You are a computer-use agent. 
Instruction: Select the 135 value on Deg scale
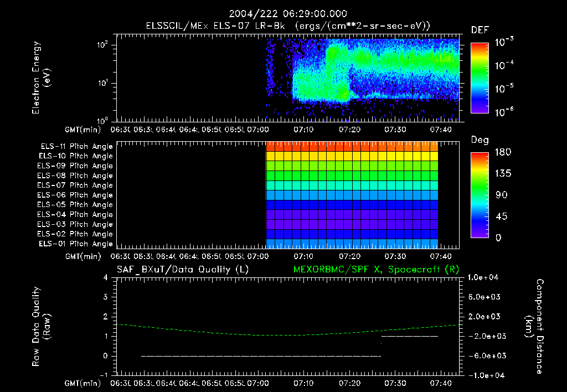point(503,173)
